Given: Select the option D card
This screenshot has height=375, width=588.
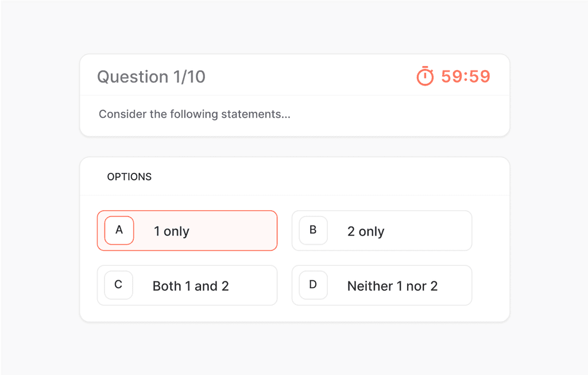Looking at the screenshot, I should click(382, 285).
